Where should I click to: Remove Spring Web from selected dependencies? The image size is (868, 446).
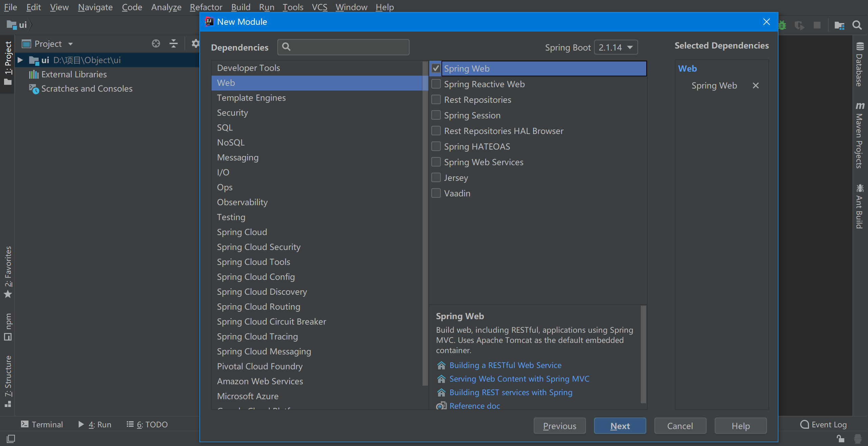point(755,86)
